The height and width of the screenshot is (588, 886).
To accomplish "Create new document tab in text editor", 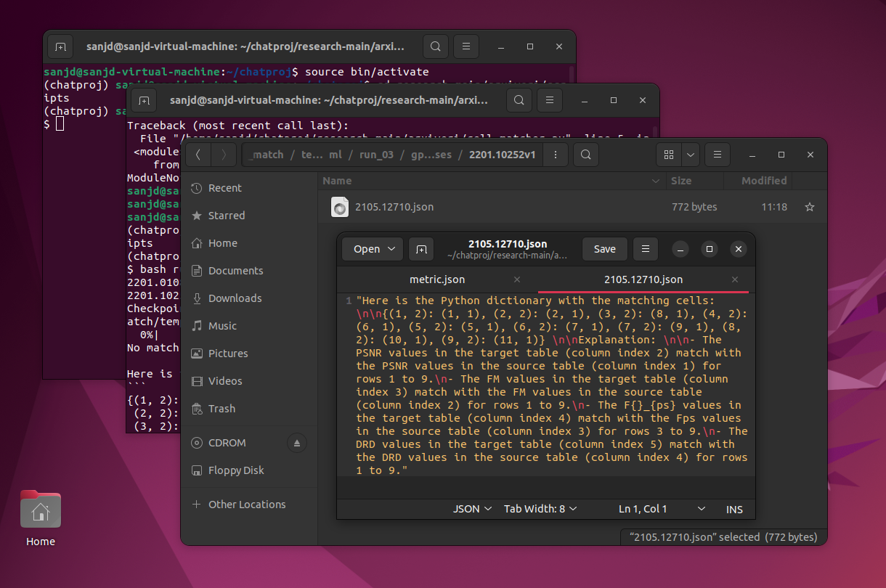I will [x=421, y=249].
